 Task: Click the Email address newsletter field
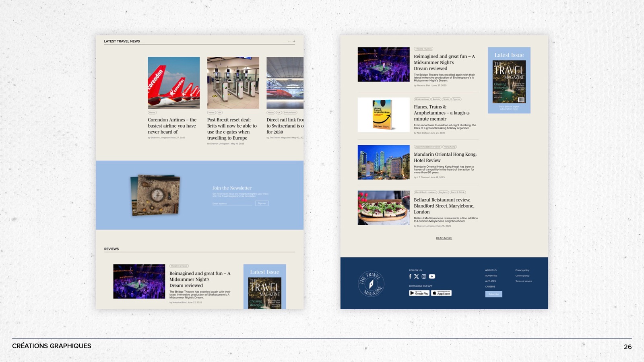click(x=232, y=204)
